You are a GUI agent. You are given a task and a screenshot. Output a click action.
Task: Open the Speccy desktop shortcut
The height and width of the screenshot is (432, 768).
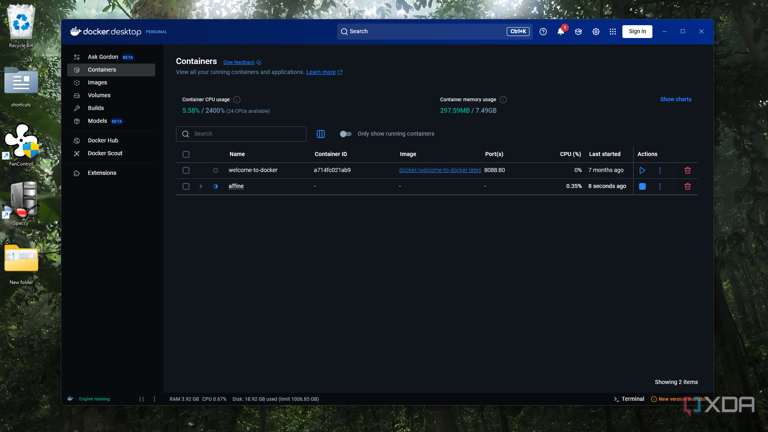(x=21, y=203)
